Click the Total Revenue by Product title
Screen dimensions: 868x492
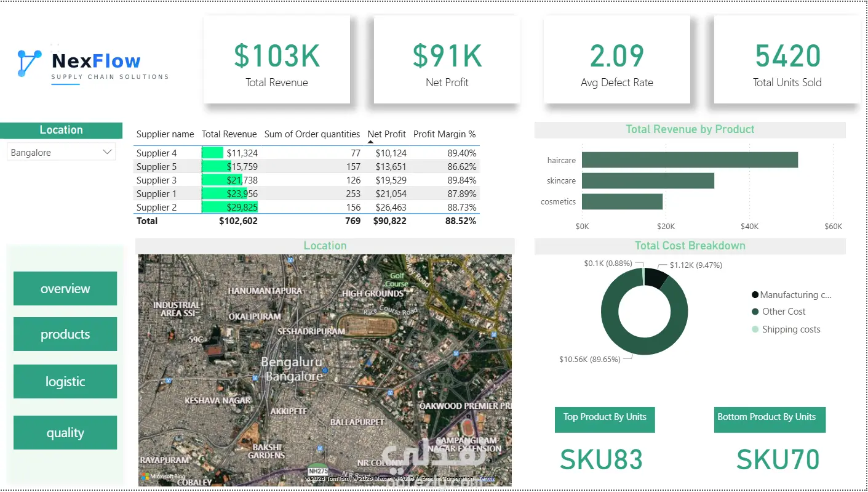tap(690, 129)
